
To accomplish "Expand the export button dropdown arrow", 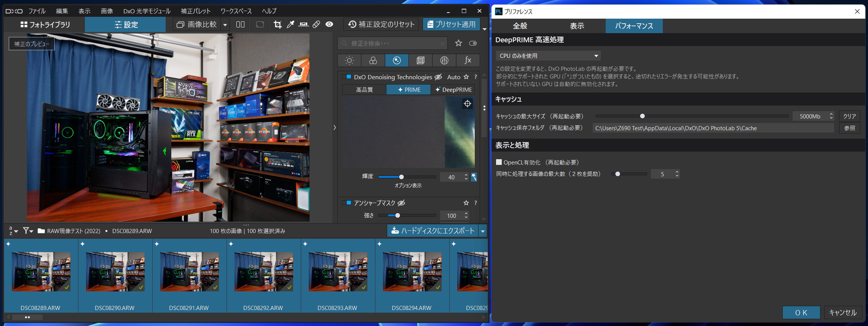I will tap(483, 231).
